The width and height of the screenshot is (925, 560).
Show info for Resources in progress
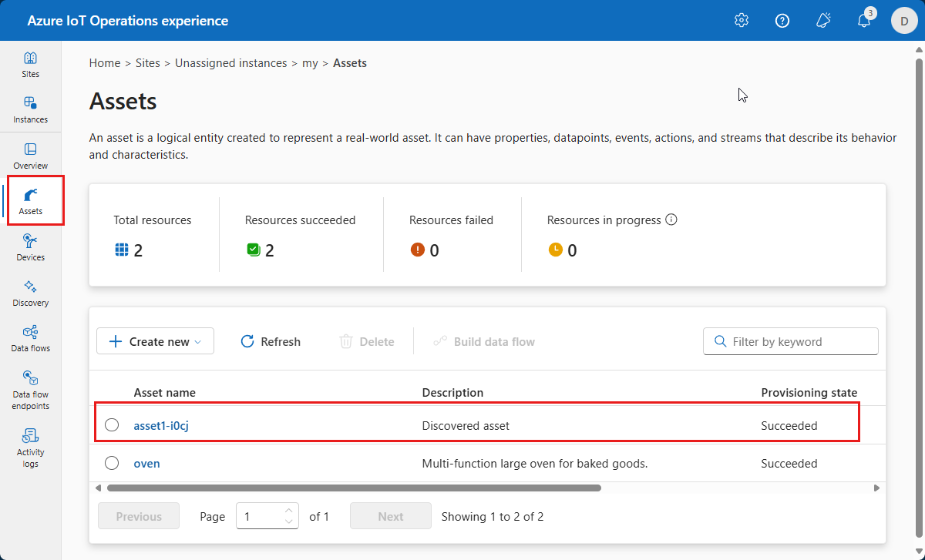pyautogui.click(x=671, y=220)
